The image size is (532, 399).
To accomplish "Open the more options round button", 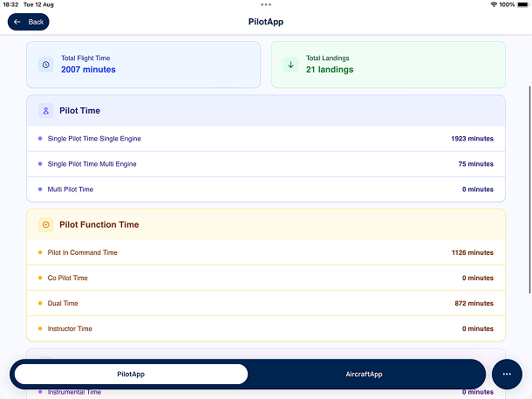I will 507,375.
